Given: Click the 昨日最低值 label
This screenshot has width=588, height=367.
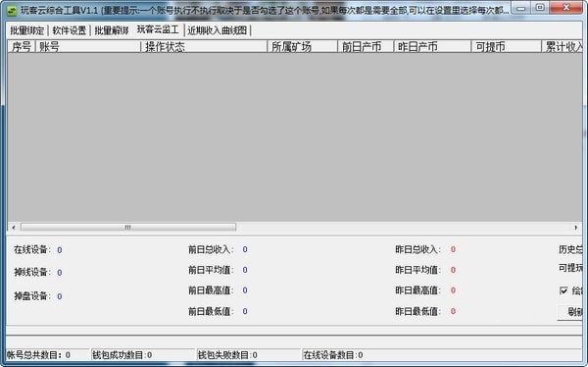Looking at the screenshot, I should (x=418, y=311).
